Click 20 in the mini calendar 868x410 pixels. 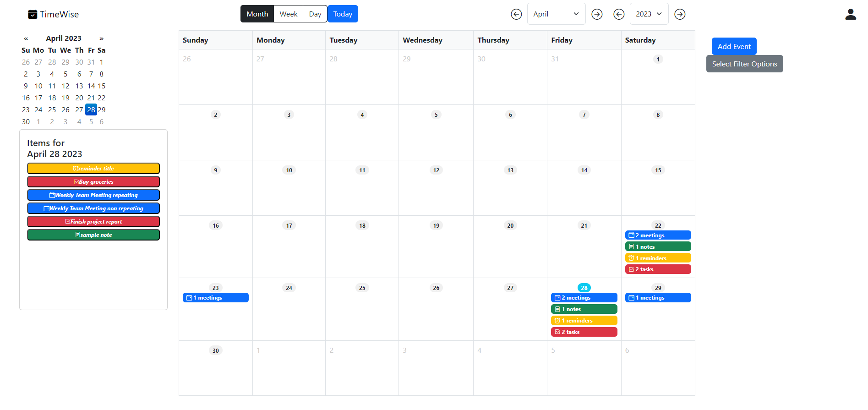[79, 98]
